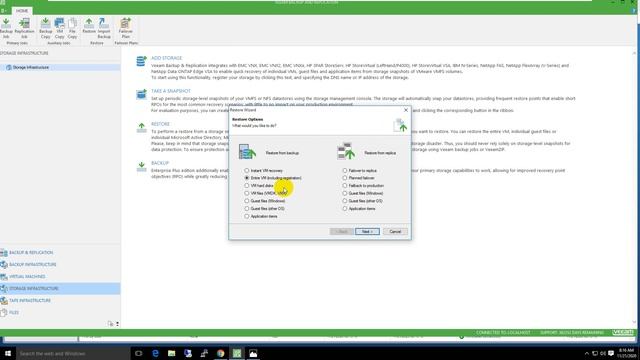Open Storage Infrastructure view in nav pane
Image resolution: width=640 pixels, height=360 pixels.
click(x=60, y=289)
